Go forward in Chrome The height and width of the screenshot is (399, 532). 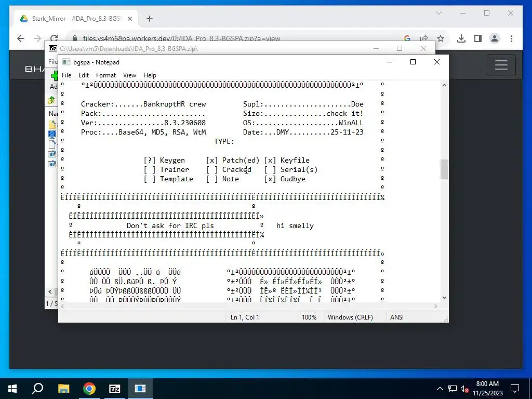click(37, 38)
